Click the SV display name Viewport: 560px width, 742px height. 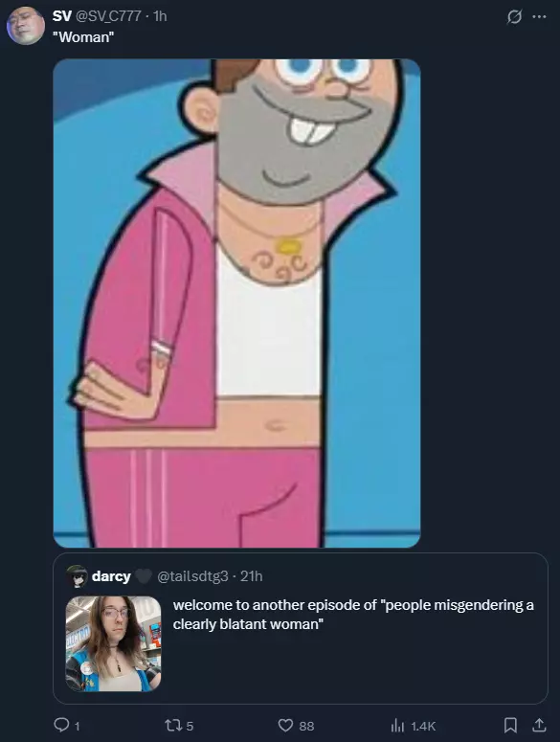[61, 16]
